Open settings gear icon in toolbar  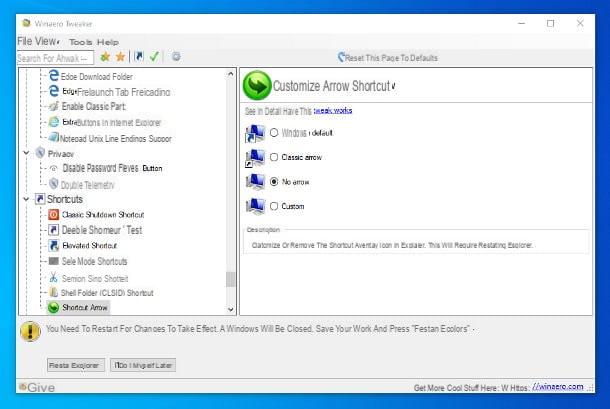click(176, 56)
